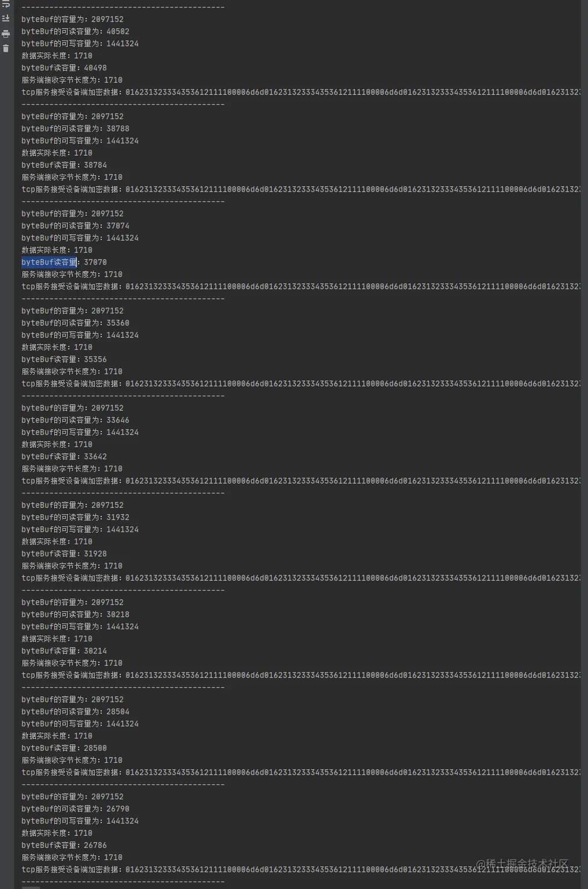Click the scroll to end icon
The width and height of the screenshot is (588, 889).
[6, 19]
